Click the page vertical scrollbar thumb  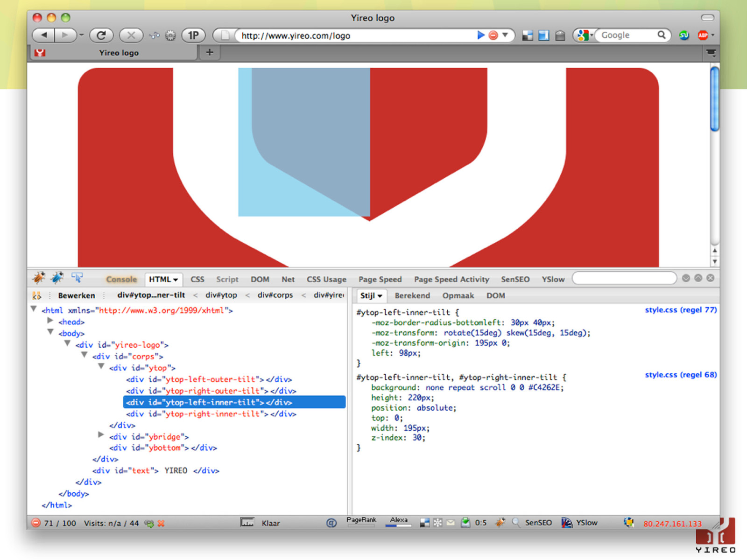pos(714,99)
